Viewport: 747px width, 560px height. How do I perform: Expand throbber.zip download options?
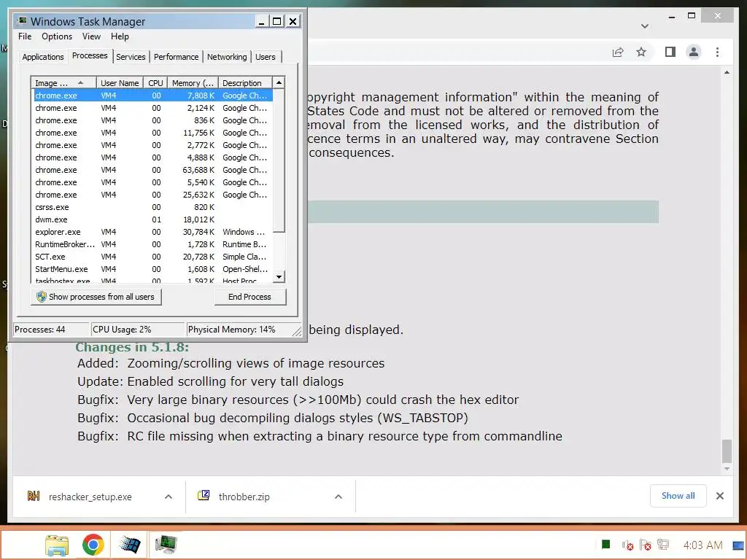tap(338, 497)
